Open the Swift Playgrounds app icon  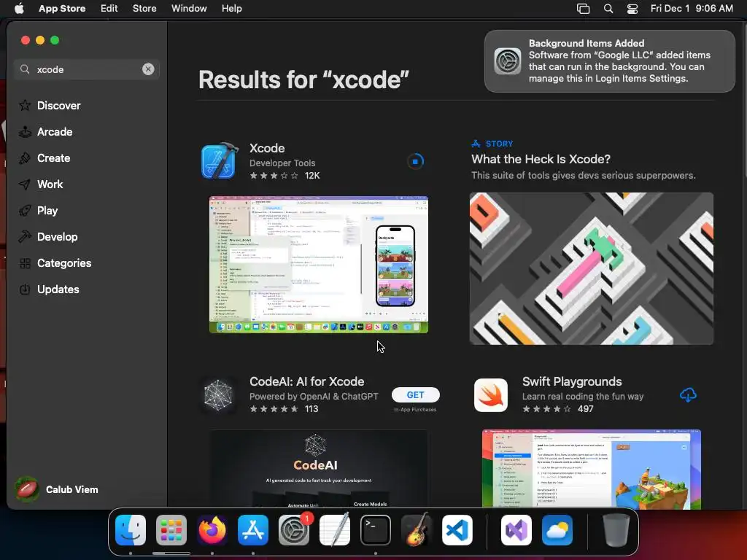(491, 394)
